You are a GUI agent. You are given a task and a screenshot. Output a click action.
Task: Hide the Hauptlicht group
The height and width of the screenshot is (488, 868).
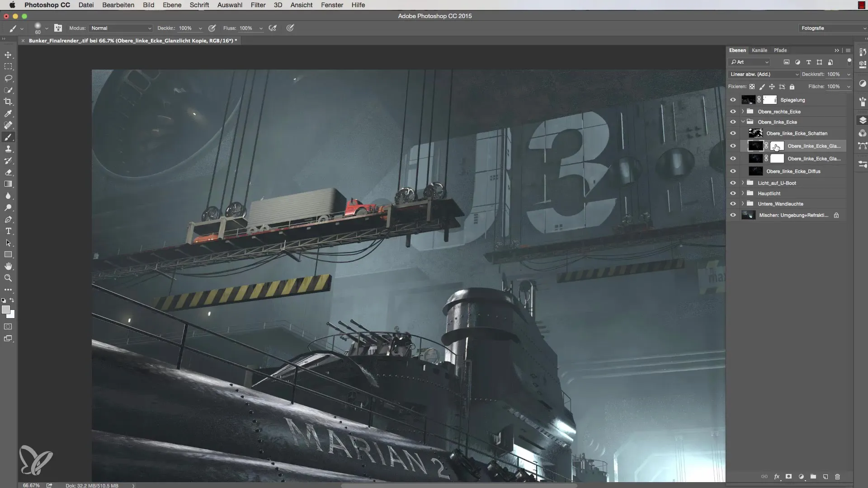point(733,193)
